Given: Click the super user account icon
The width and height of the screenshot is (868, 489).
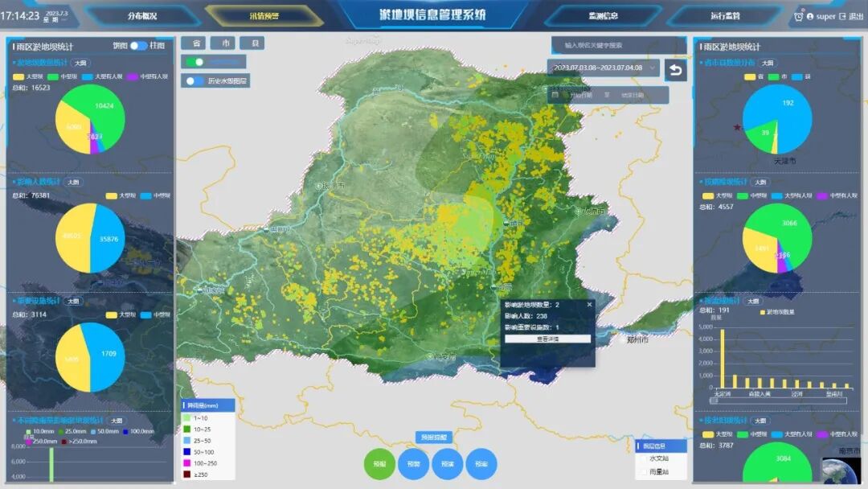Looking at the screenshot, I should point(810,16).
